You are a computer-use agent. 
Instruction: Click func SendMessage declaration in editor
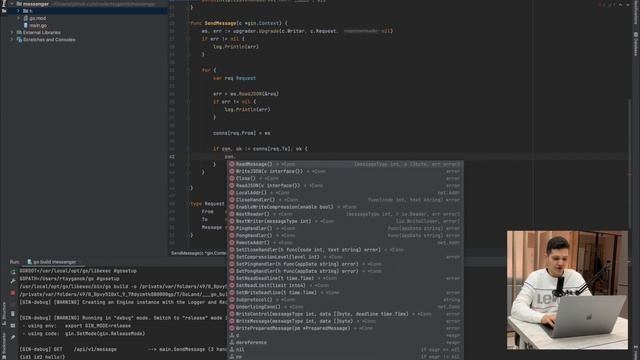pos(239,23)
